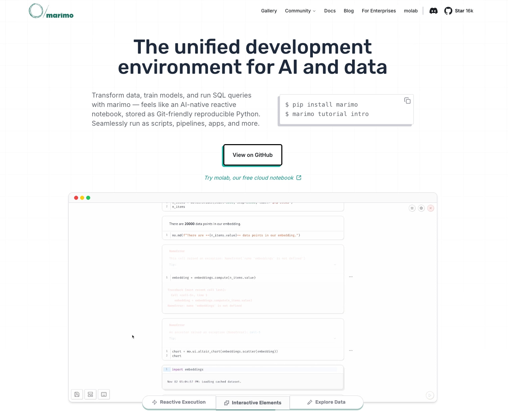Click the View on GitHub button

[253, 155]
